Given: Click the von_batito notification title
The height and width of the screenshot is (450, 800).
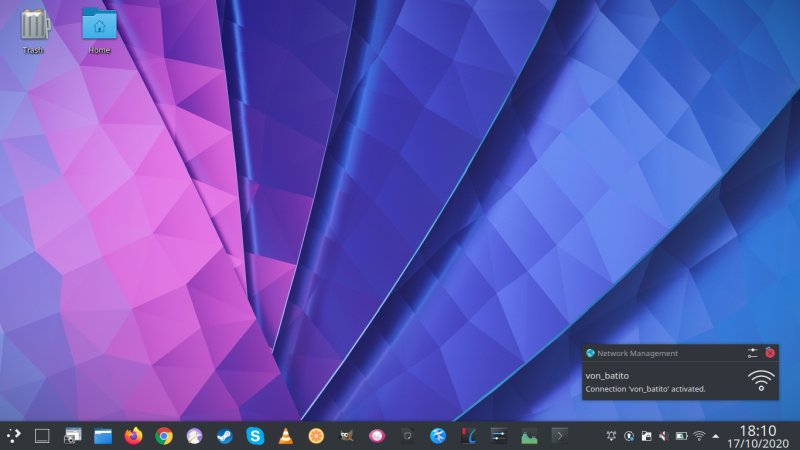Looking at the screenshot, I should point(607,376).
